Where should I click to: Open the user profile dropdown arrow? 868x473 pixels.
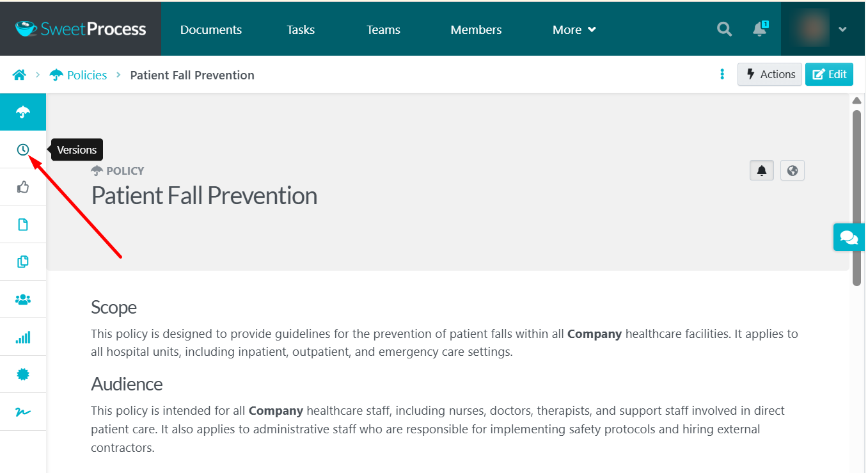click(x=842, y=29)
